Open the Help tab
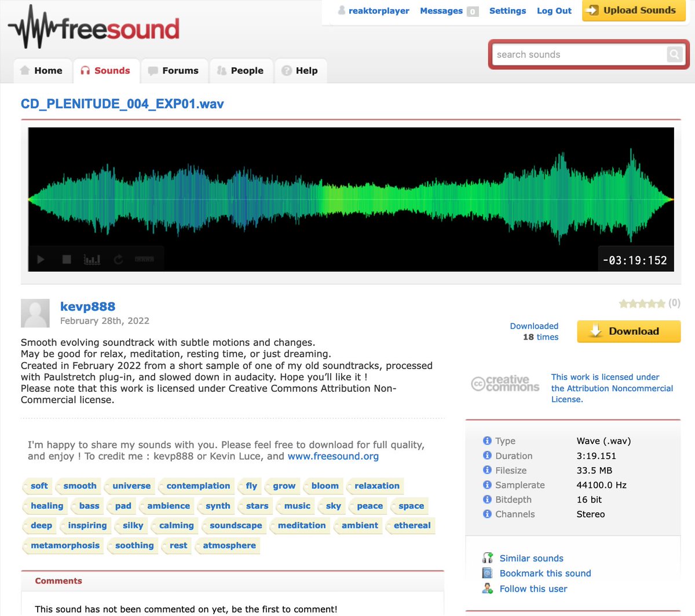The image size is (695, 616). click(x=300, y=71)
